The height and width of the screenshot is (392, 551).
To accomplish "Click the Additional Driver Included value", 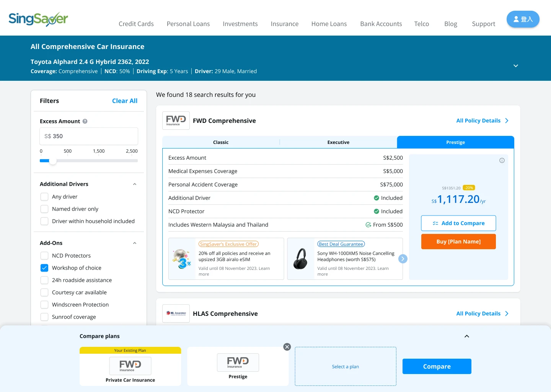I will pos(388,198).
